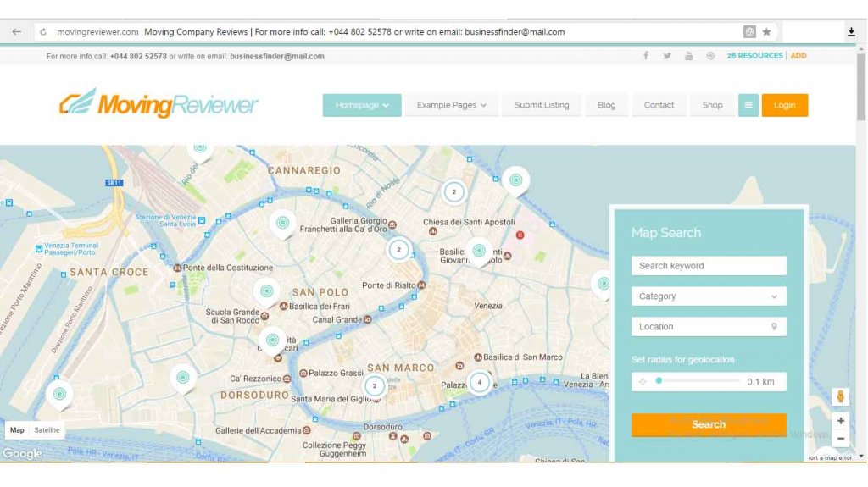Screen dimensions: 868x487
Task: Open the cluster marker 2 near Ponte di Rialto
Action: coord(398,250)
